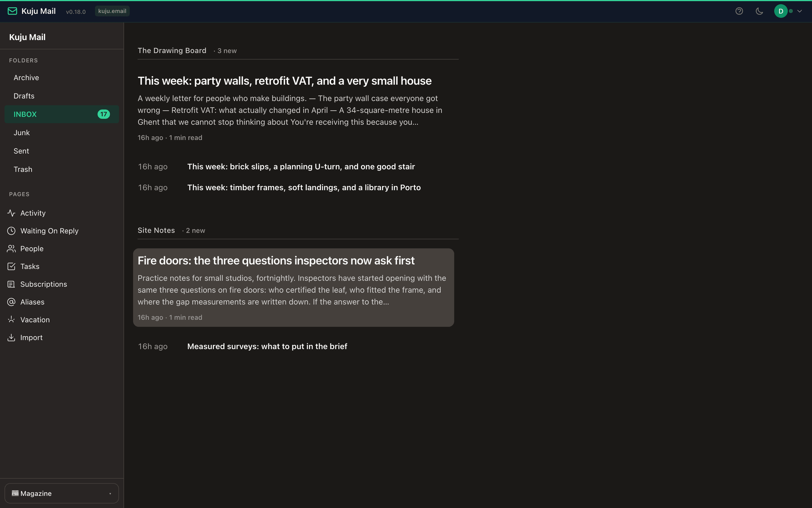The image size is (812, 508).
Task: Toggle dark mode with the moon icon
Action: coord(759,11)
